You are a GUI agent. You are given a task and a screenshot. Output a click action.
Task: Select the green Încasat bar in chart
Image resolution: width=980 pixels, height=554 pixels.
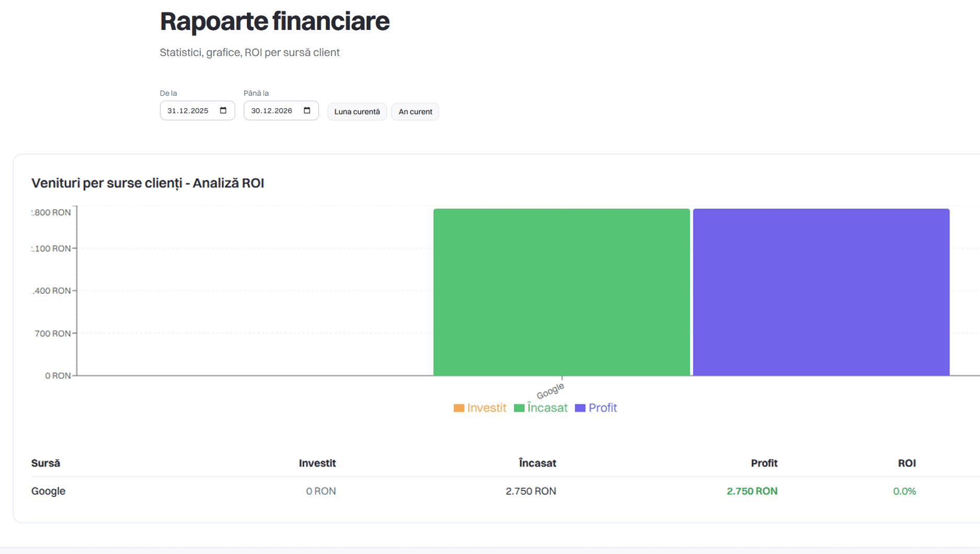561,292
